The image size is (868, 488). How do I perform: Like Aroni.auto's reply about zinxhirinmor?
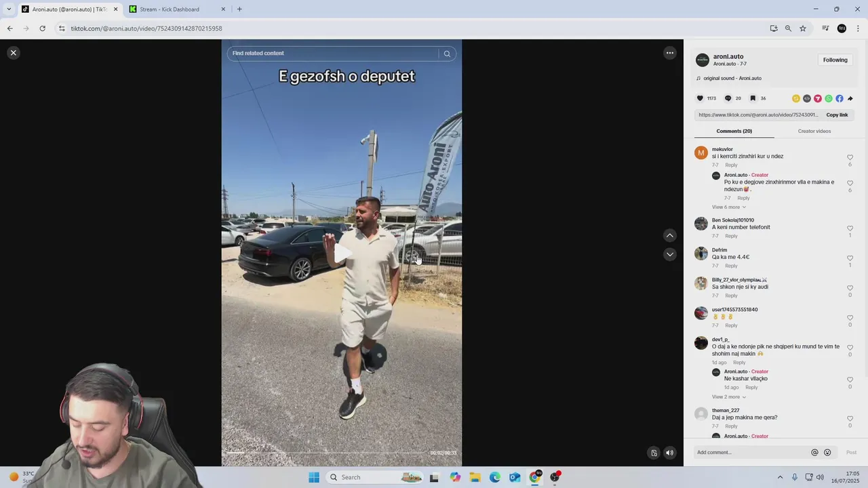tap(850, 183)
